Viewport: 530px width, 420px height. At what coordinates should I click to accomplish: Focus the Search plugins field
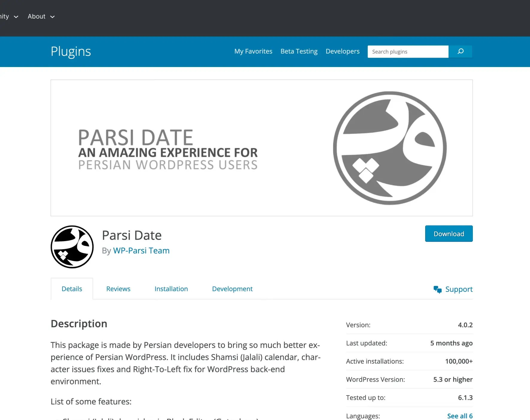(408, 51)
